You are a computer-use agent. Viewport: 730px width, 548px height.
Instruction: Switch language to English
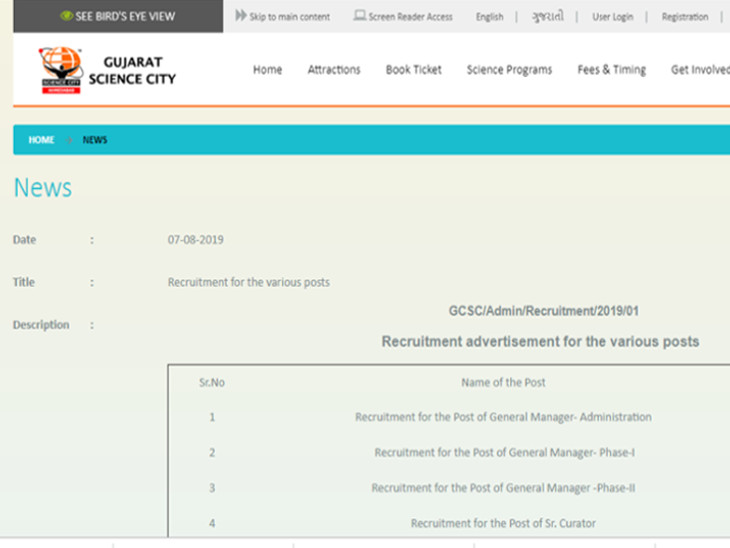[x=489, y=17]
